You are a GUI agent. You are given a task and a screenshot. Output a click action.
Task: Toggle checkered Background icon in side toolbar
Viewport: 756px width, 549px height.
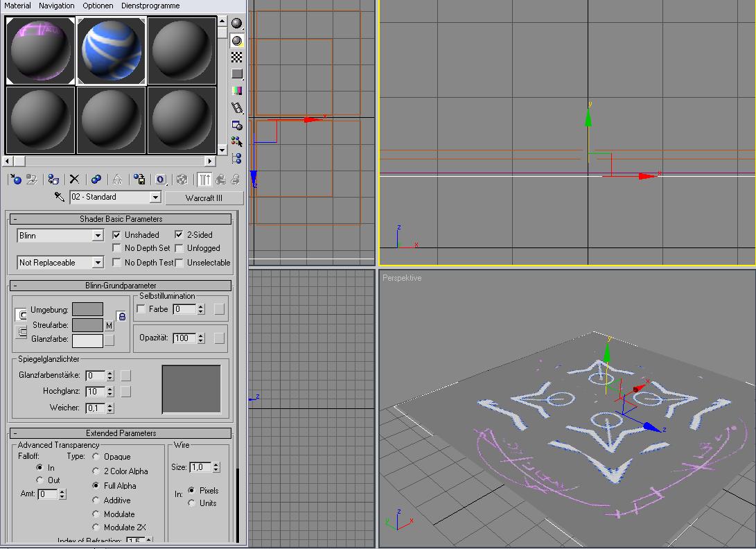[x=237, y=58]
